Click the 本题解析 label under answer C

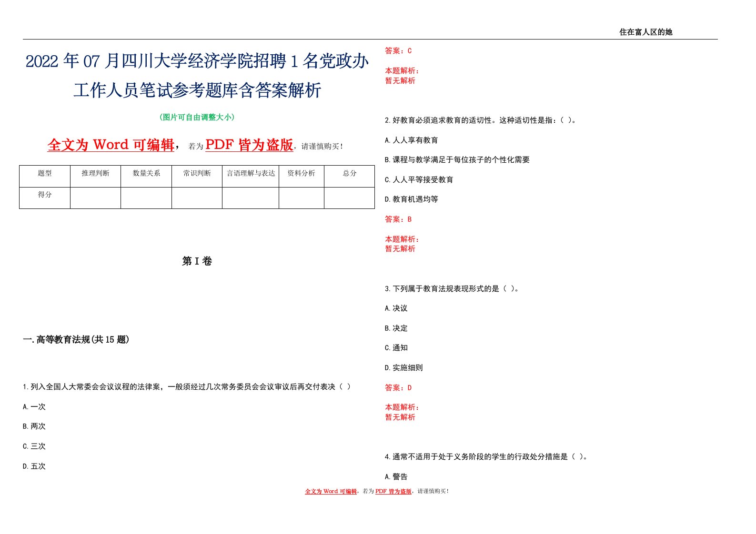(402, 71)
